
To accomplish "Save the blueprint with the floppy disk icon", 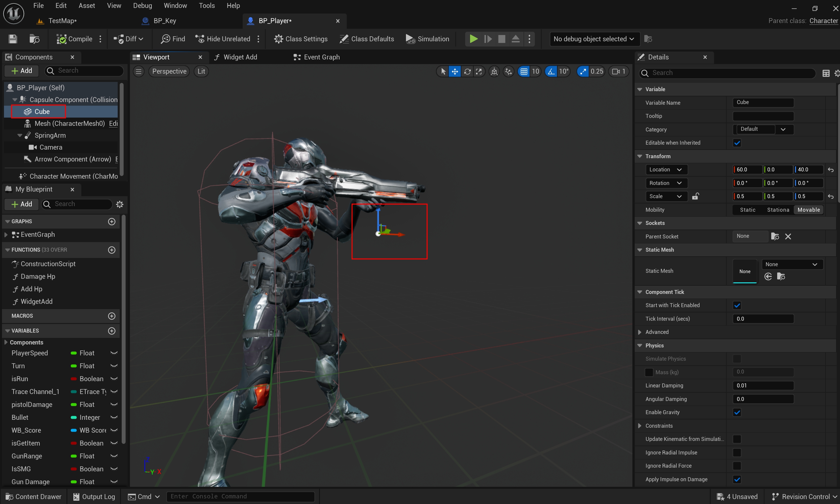I will (13, 39).
